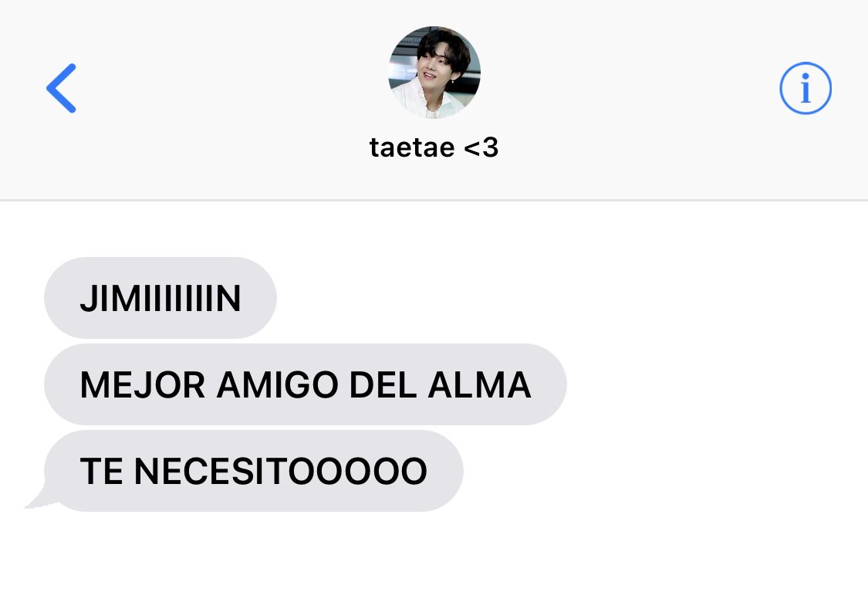Click the tail of the last bubble
The width and height of the screenshot is (868, 599).
40,496
